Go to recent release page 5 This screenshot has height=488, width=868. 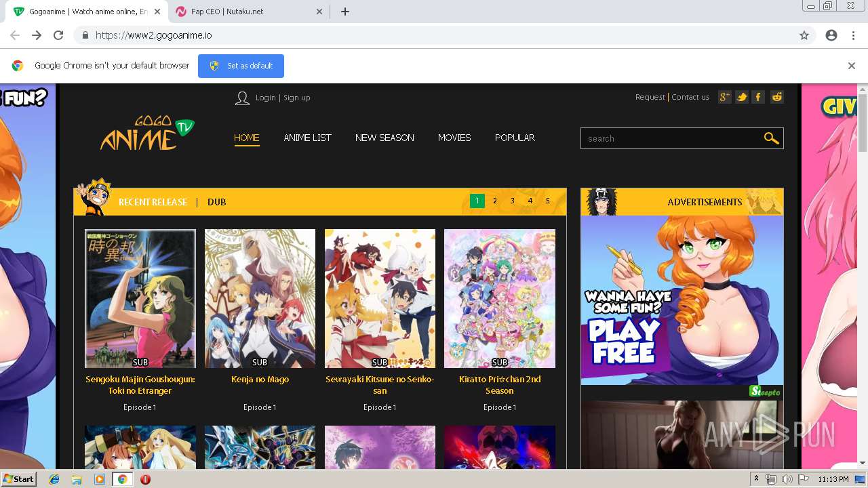pos(548,201)
